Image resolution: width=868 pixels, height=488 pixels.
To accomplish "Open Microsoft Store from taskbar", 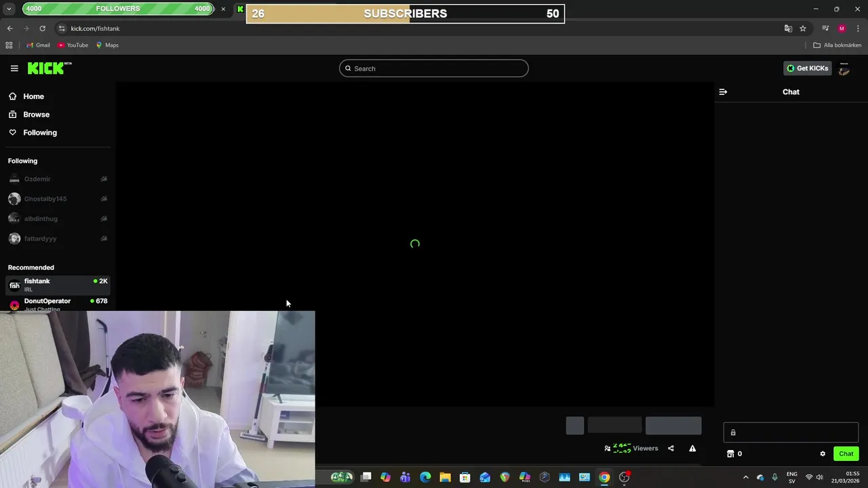I will [465, 477].
